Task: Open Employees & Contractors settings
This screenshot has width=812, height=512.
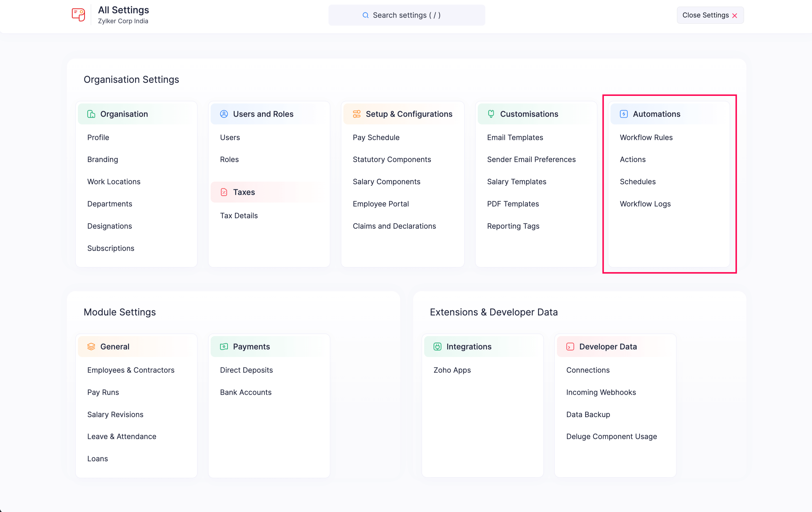Action: point(131,370)
